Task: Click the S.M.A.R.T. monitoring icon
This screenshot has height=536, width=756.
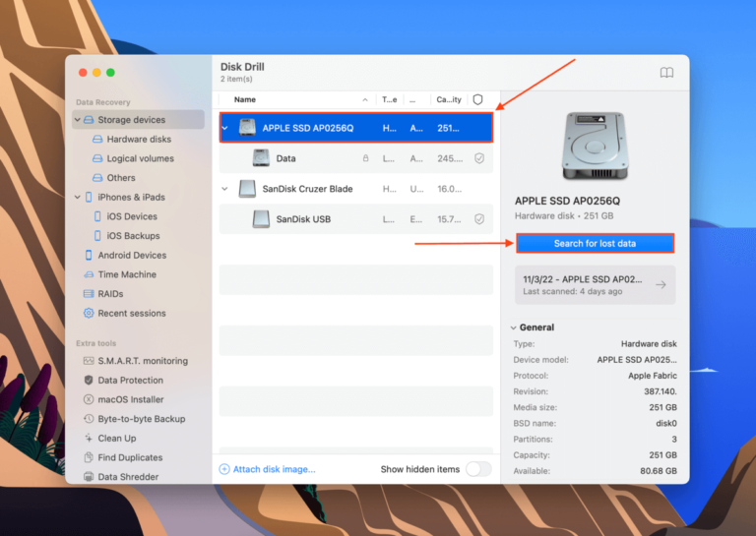Action: point(89,361)
